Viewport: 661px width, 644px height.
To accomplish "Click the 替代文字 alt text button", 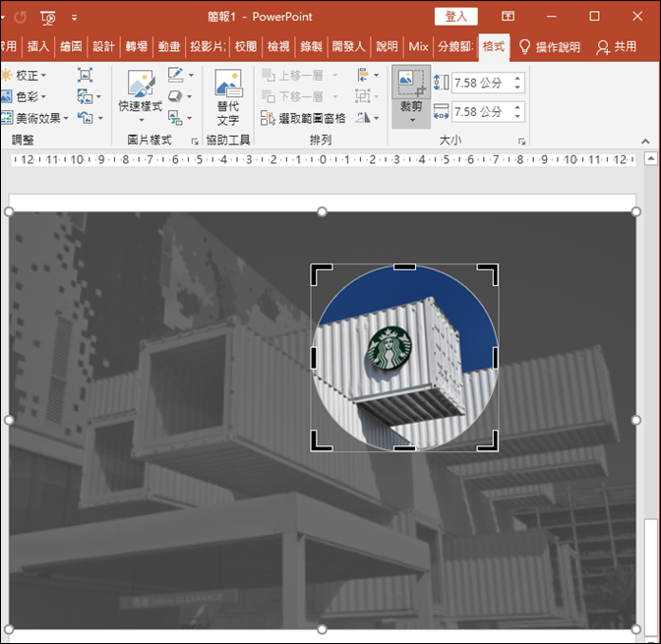I will coord(228,97).
